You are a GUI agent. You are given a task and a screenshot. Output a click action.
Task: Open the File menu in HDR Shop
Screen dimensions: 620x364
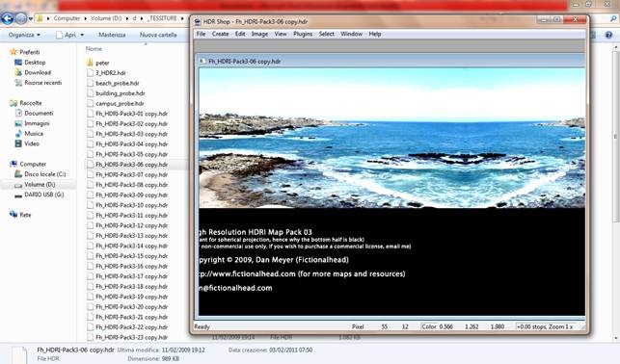coord(201,34)
